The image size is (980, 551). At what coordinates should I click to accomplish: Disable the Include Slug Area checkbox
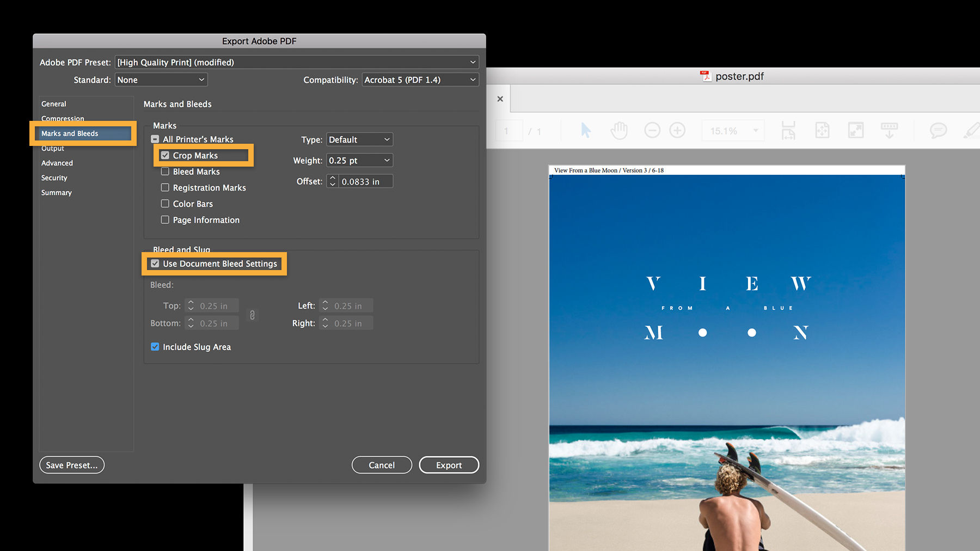(x=155, y=347)
